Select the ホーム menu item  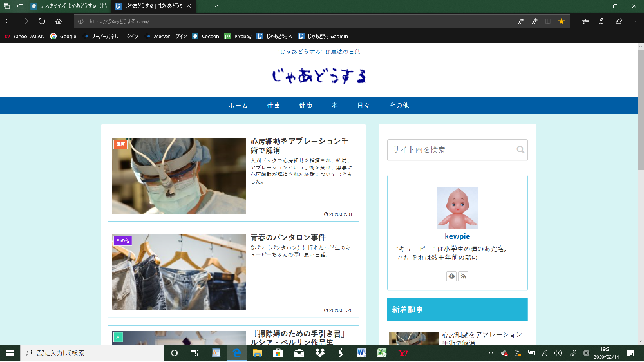[x=238, y=106]
